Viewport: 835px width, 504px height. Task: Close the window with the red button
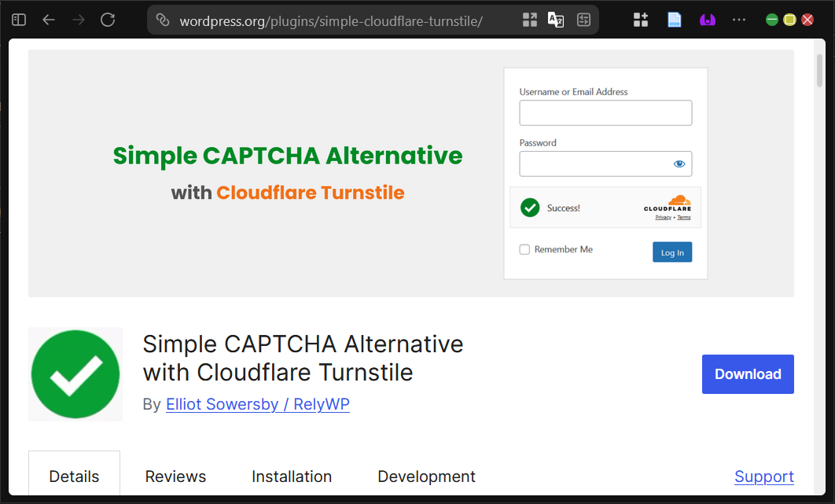click(x=807, y=20)
